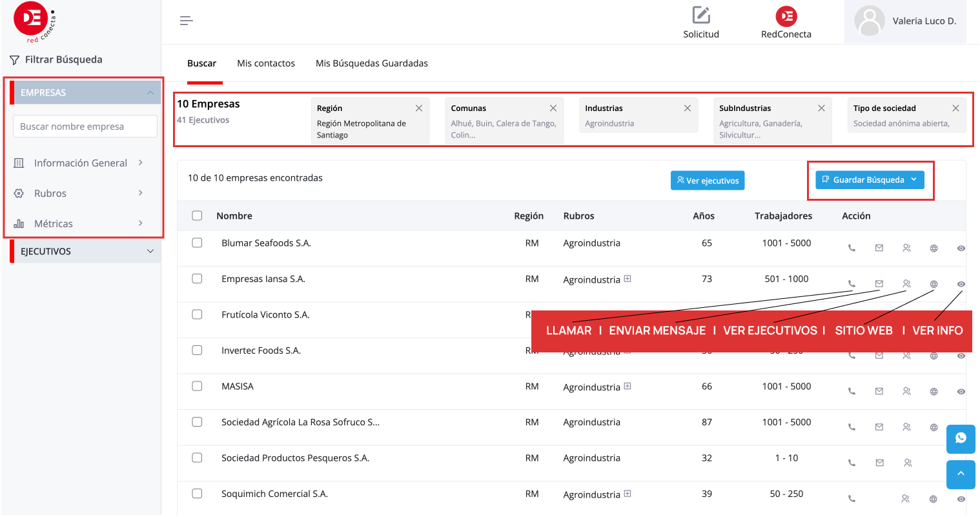
Task: View MASISA executives icon
Action: [x=906, y=391]
